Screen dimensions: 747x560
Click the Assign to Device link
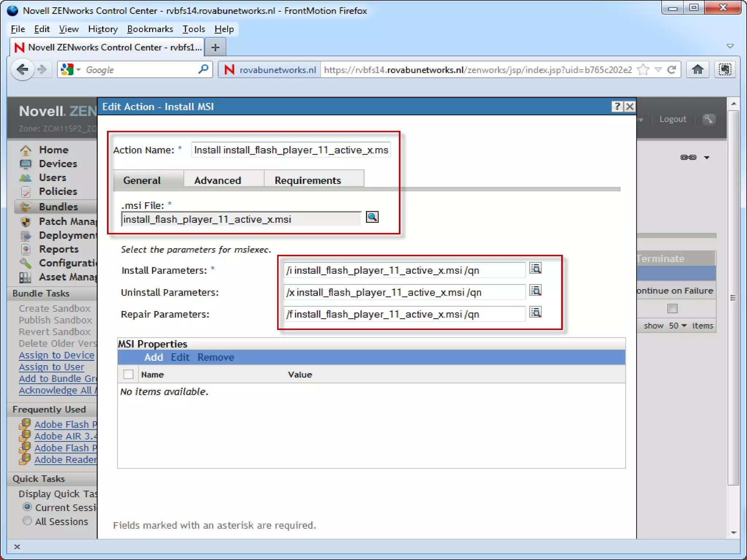tap(57, 355)
